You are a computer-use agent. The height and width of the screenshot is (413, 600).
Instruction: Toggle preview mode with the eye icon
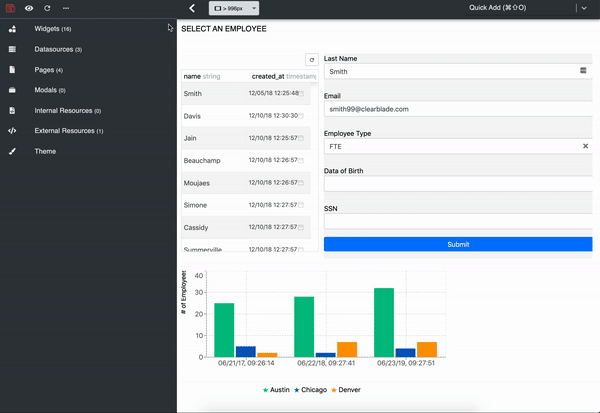29,8
